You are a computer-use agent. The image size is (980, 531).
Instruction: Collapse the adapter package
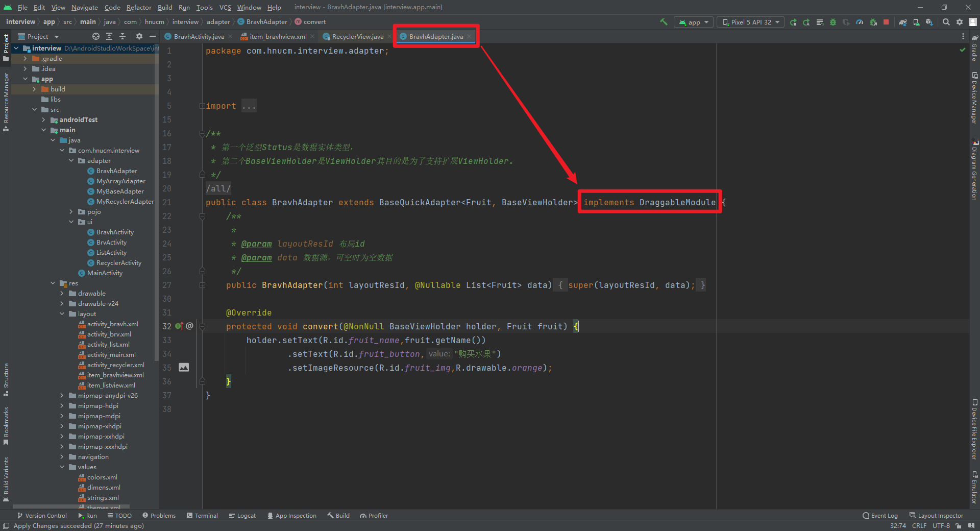coord(71,161)
